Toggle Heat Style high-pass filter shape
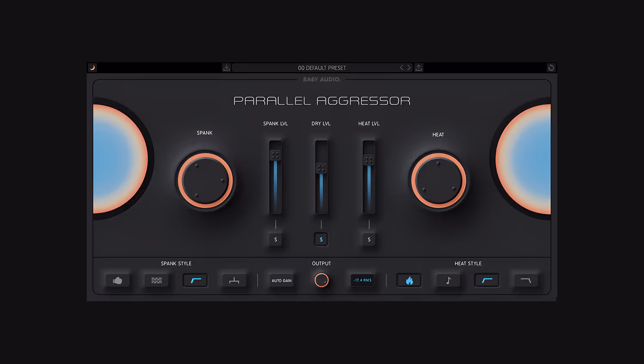This screenshot has height=364, width=644. point(487,281)
